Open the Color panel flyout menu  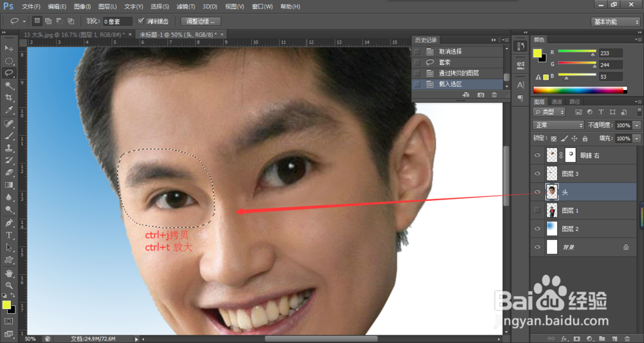pos(638,40)
